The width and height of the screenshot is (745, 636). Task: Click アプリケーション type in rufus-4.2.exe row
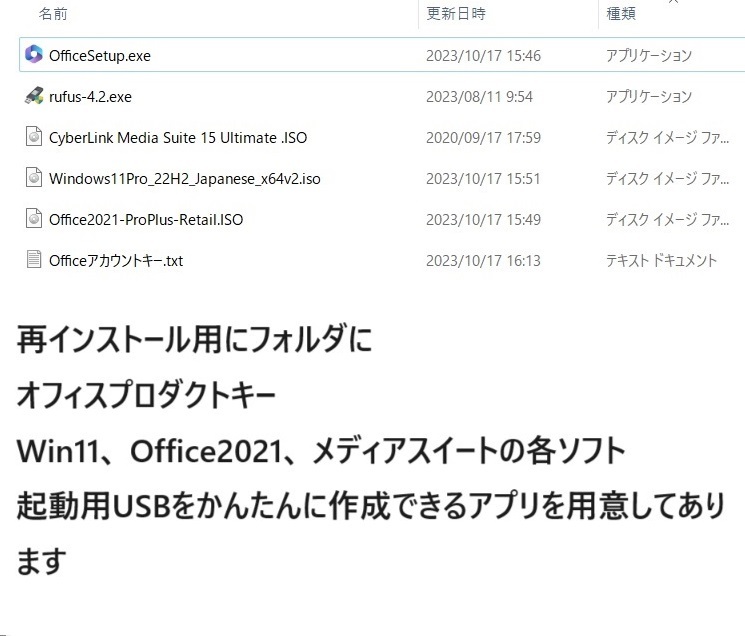pos(649,97)
